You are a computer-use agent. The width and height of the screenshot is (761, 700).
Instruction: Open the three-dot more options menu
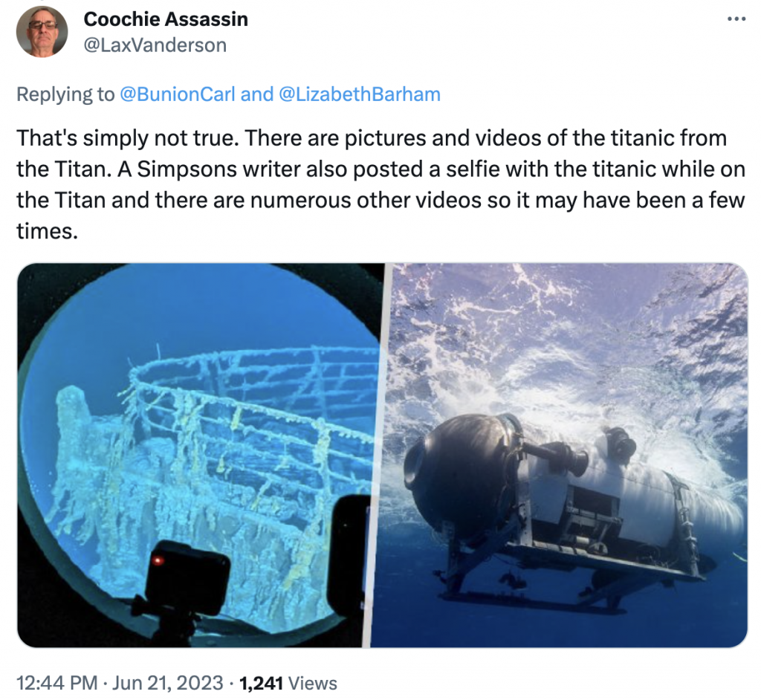736,19
